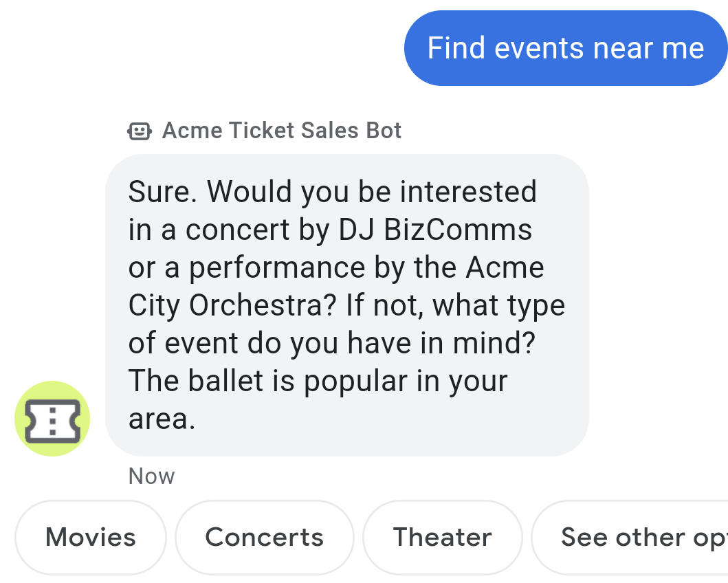
Task: Choose Concerts from the chip row
Action: point(264,538)
